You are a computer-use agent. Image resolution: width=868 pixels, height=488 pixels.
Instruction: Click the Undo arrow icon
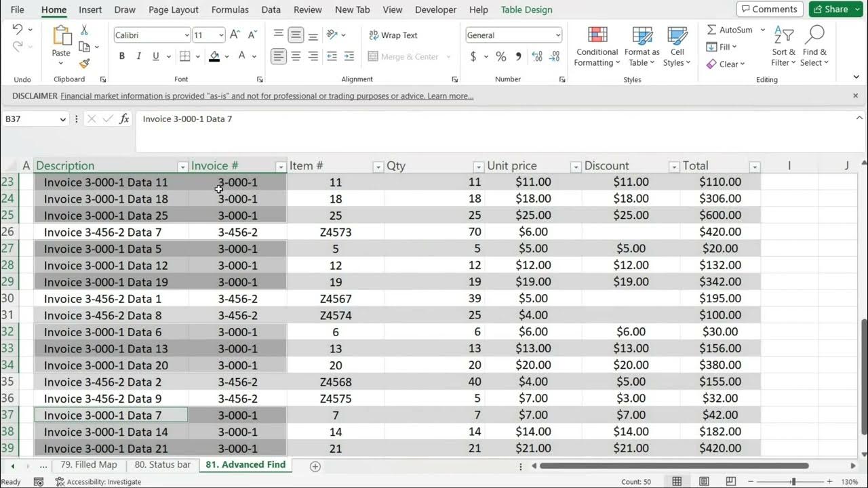(x=18, y=29)
